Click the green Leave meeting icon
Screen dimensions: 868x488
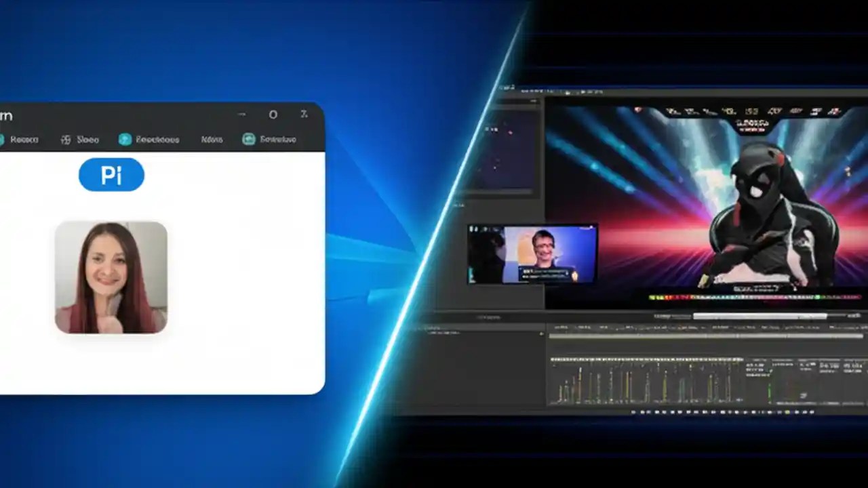[x=248, y=139]
